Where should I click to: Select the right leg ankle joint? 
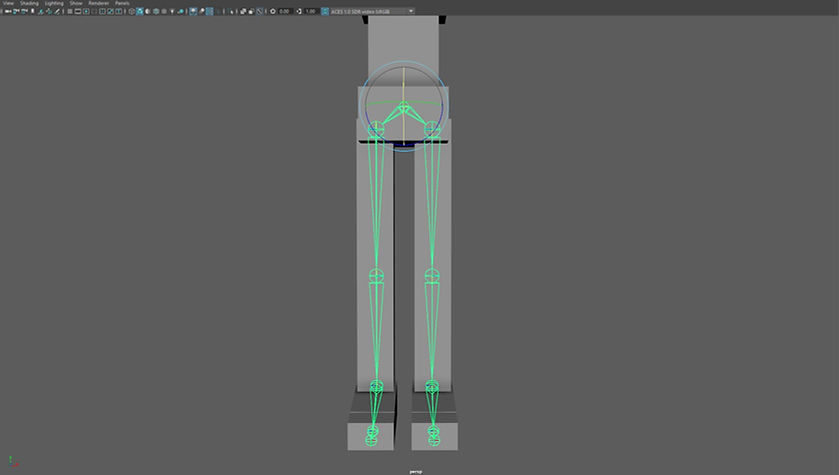[x=432, y=386]
